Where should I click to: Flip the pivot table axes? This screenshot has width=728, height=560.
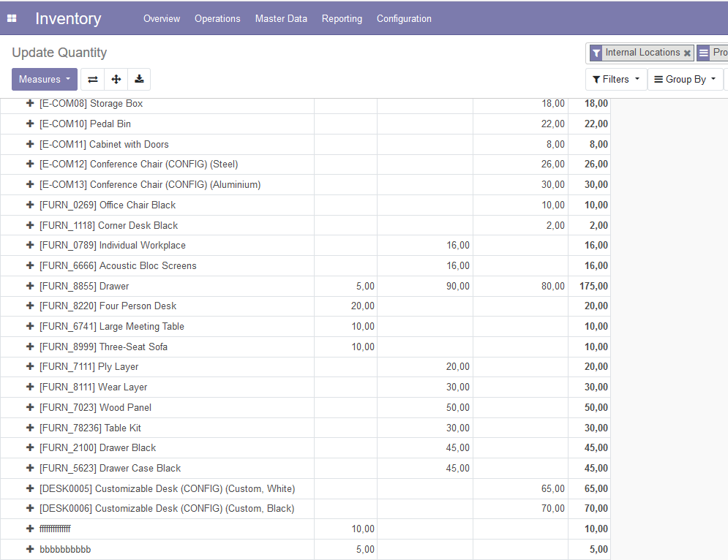[92, 79]
